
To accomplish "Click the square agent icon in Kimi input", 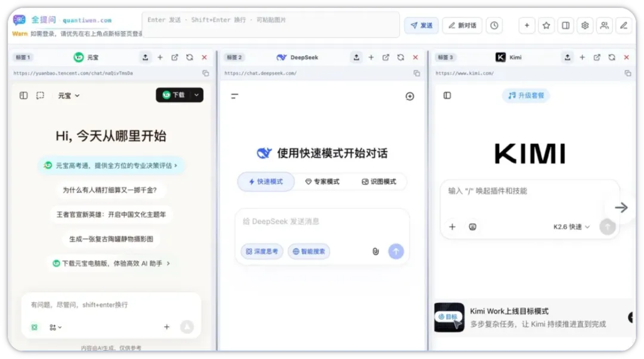I will click(x=473, y=227).
